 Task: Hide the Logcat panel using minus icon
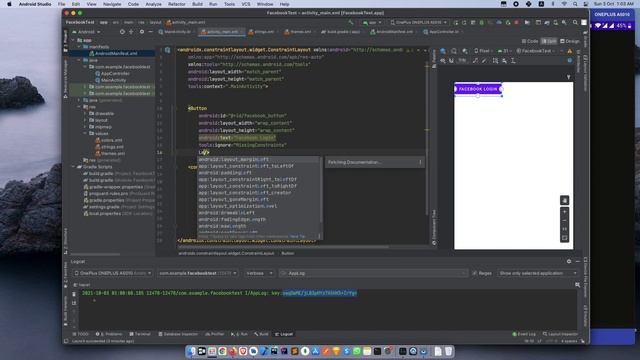click(578, 261)
